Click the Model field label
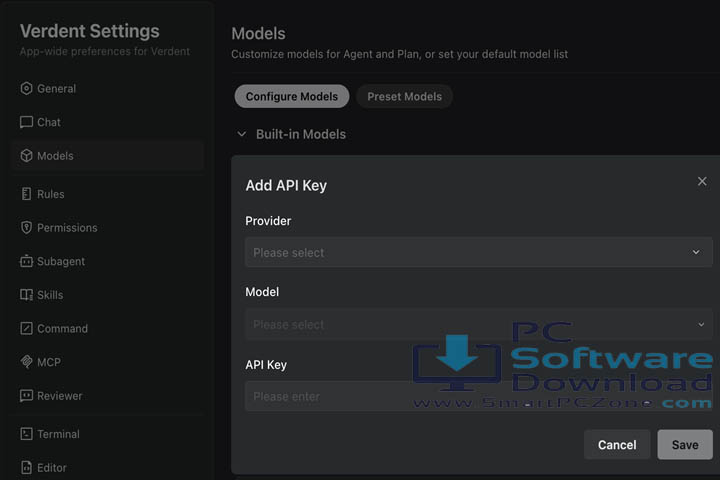 [262, 292]
